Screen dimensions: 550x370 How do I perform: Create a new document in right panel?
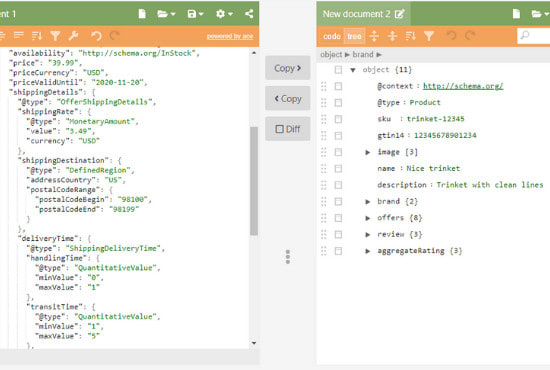(516, 14)
